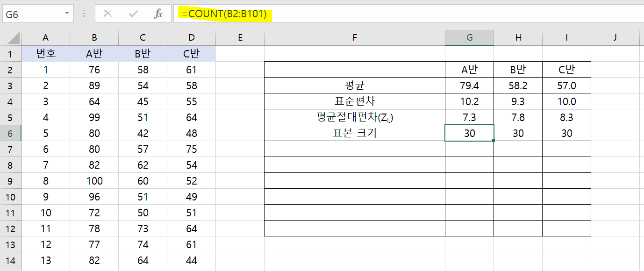Select the value 7.3

[x=470, y=117]
